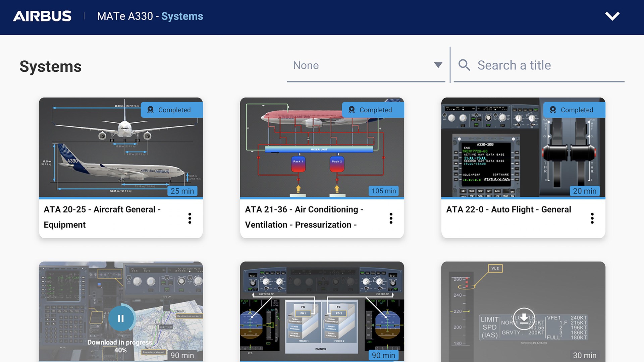Pause the download in progress
The width and height of the screenshot is (644, 362).
click(x=121, y=318)
